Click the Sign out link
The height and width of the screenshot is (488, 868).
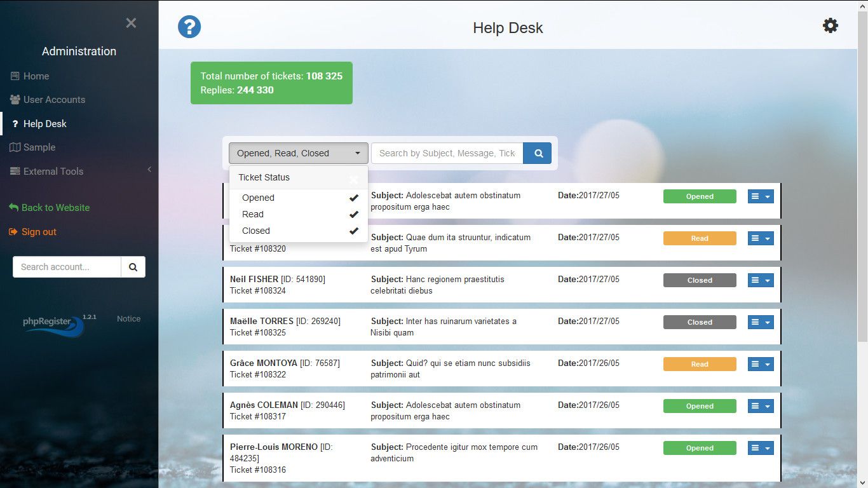click(x=33, y=232)
